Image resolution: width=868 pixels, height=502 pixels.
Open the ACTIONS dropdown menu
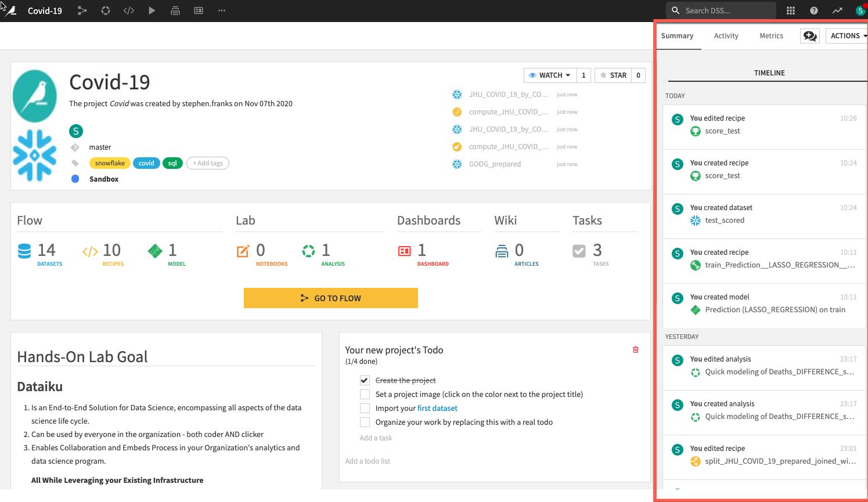847,36
